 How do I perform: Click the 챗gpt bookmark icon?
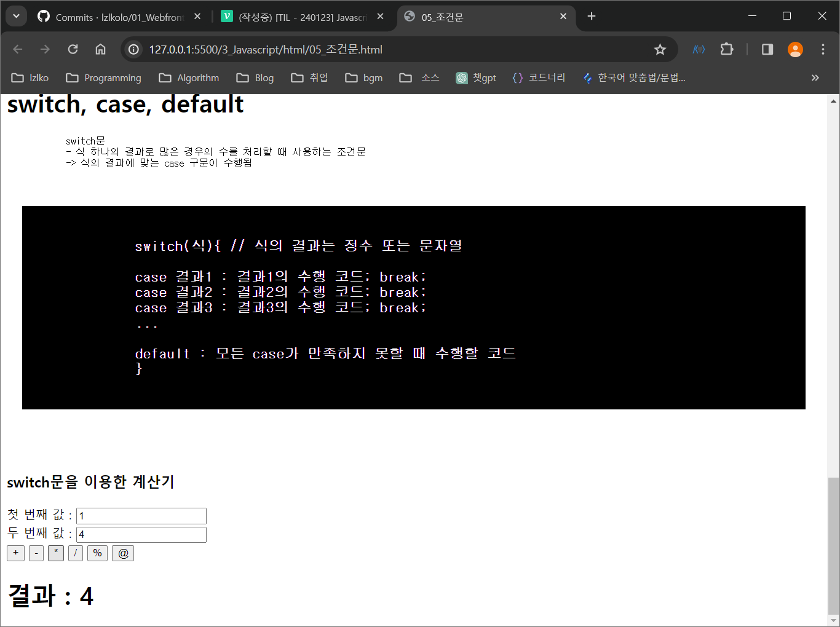point(461,77)
